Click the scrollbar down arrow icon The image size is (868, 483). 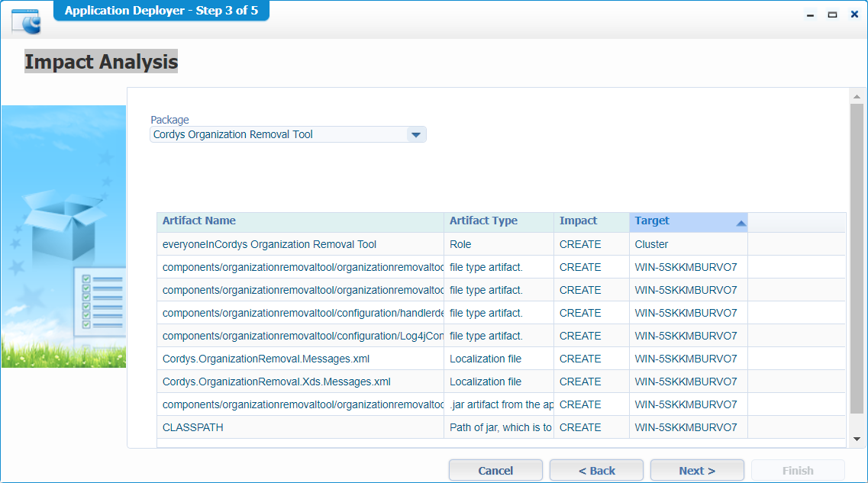(855, 440)
